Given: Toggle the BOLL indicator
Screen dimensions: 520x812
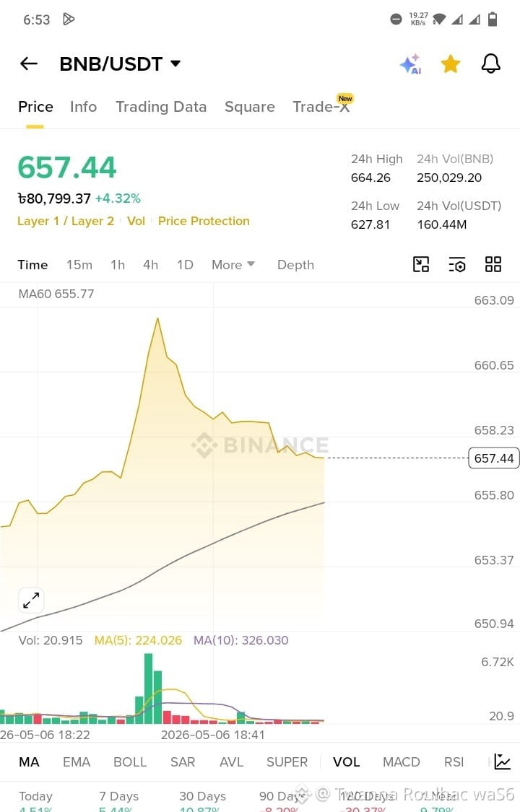Looking at the screenshot, I should tap(130, 761).
